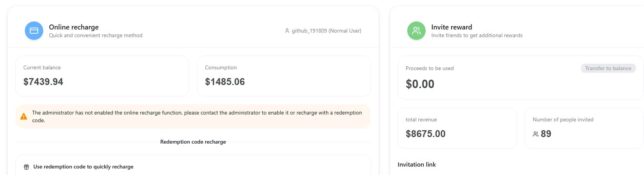
Task: Click the blue Online recharge card icon
Action: [34, 31]
